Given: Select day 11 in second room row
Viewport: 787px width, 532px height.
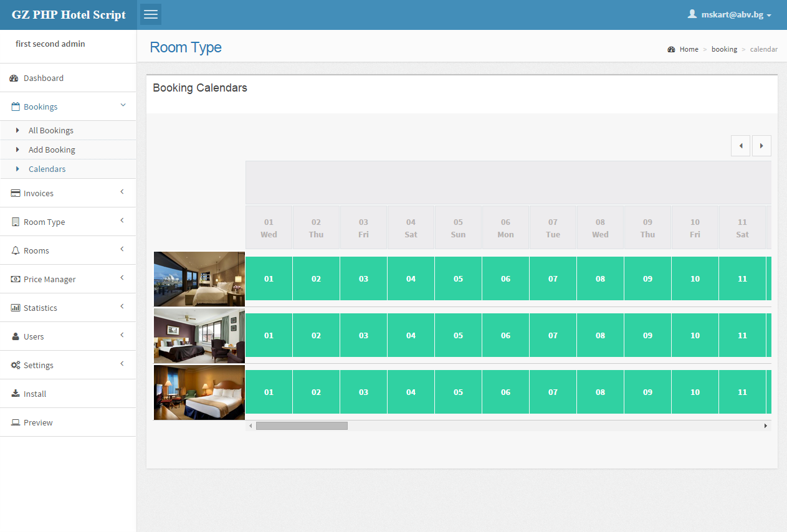Looking at the screenshot, I should point(742,335).
